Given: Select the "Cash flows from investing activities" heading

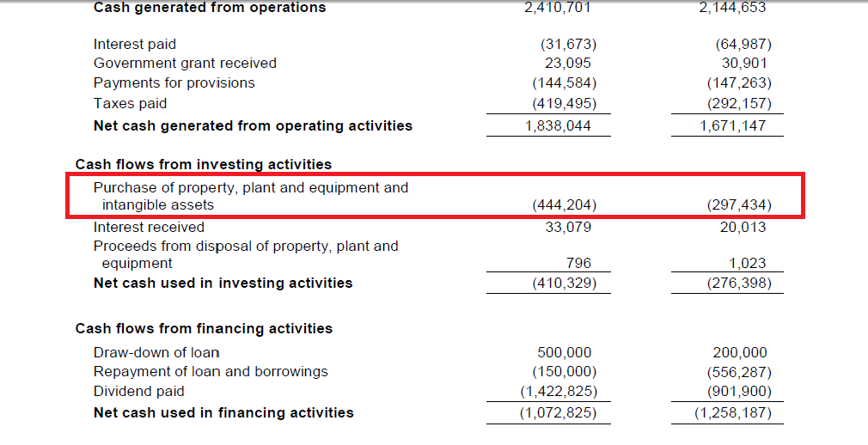Looking at the screenshot, I should point(203,164).
